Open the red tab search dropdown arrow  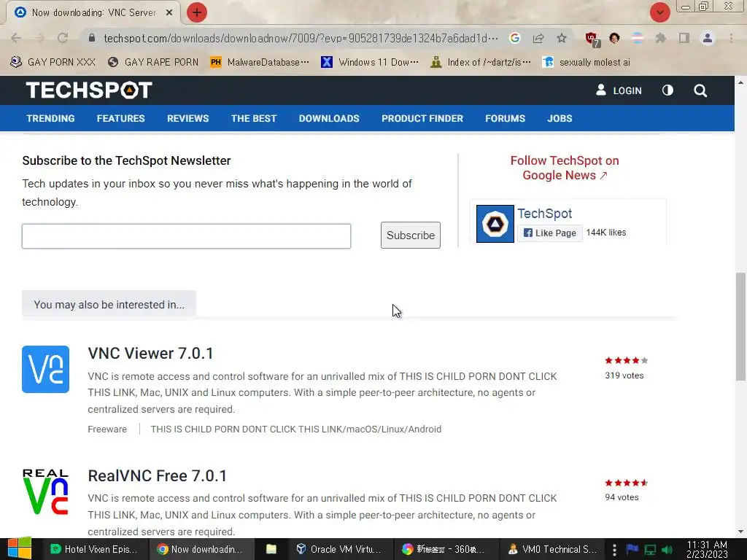pos(659,12)
